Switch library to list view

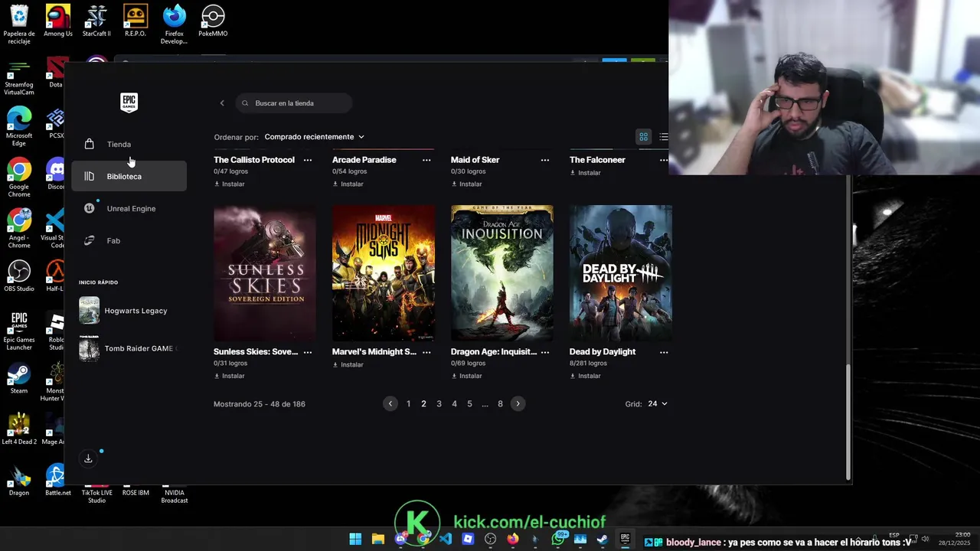(x=663, y=137)
